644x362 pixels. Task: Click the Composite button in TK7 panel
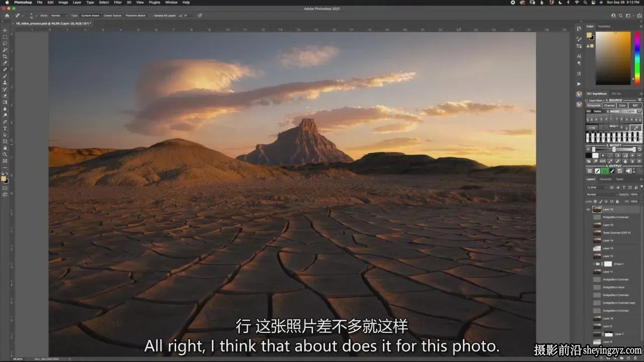click(x=594, y=106)
